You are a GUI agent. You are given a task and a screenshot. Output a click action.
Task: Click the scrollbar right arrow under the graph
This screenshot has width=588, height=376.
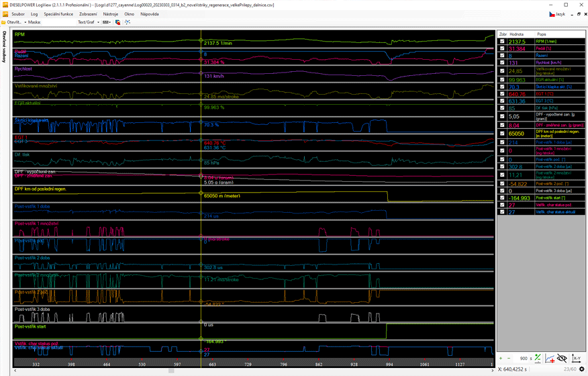[493, 371]
